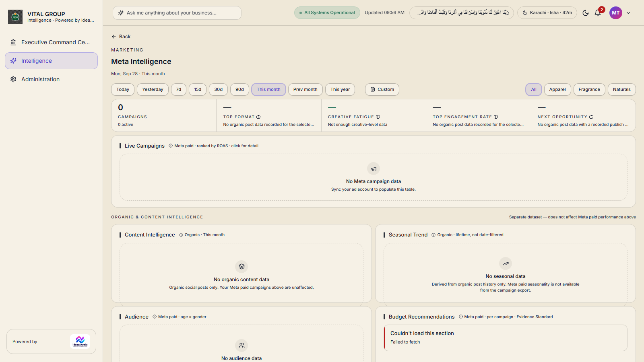Viewport: 644px width, 362px height.
Task: Select Intelligence in sidebar
Action: pyautogui.click(x=51, y=61)
